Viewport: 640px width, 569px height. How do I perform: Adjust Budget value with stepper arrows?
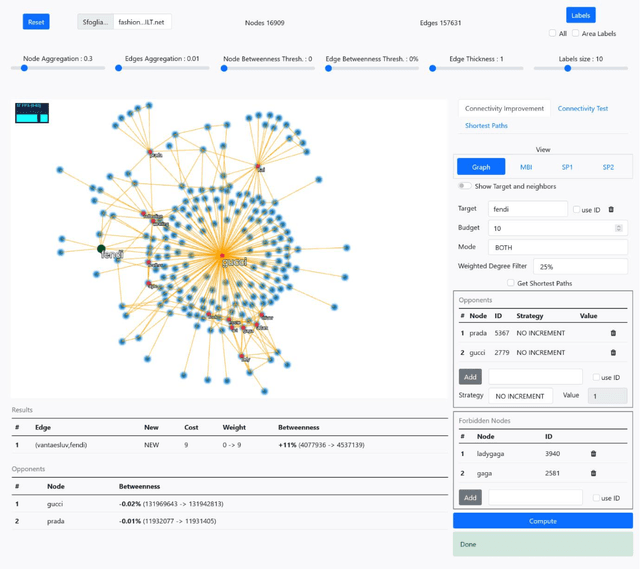point(618,228)
